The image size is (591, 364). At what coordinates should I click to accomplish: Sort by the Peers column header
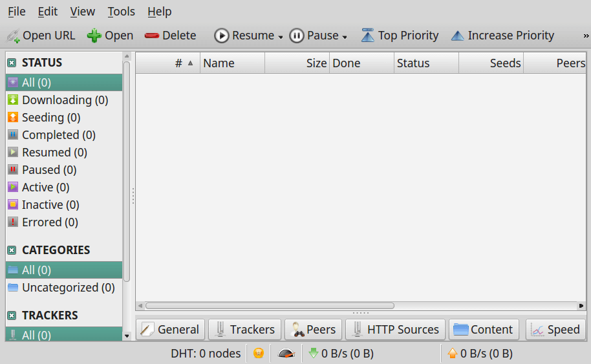click(555, 63)
